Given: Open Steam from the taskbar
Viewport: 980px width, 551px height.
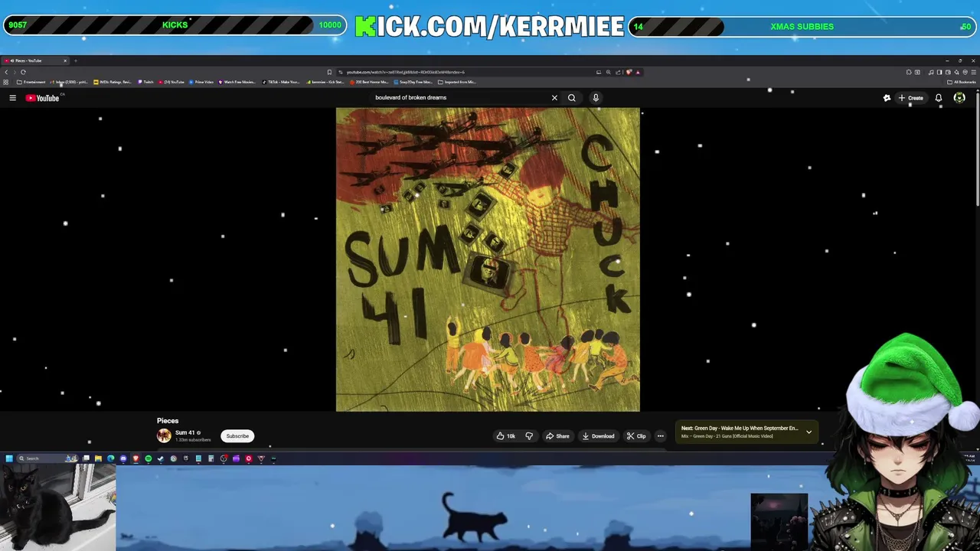Looking at the screenshot, I should (x=160, y=458).
